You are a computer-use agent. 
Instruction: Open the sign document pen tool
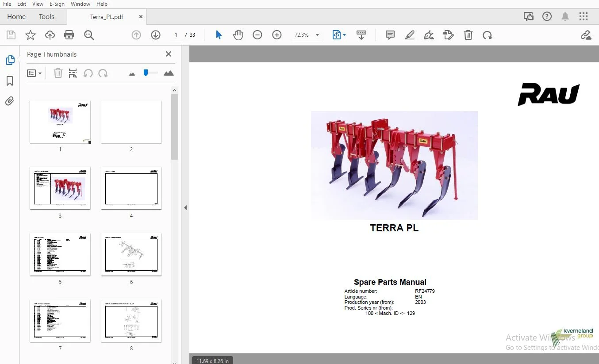pyautogui.click(x=429, y=35)
